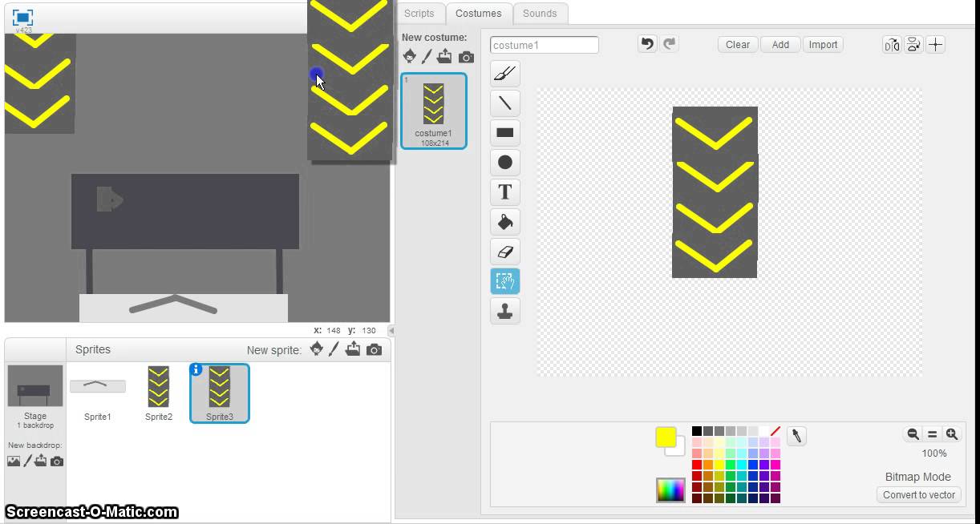Select the Brush tool

click(x=505, y=74)
